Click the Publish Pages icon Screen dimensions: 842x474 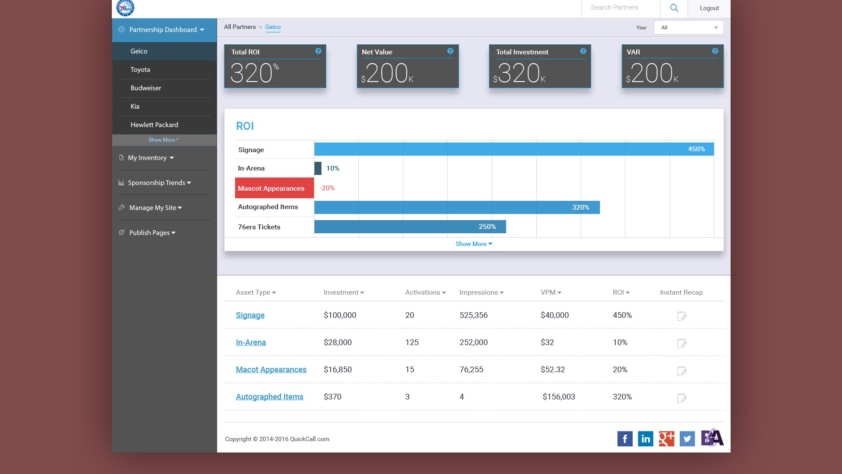click(121, 232)
